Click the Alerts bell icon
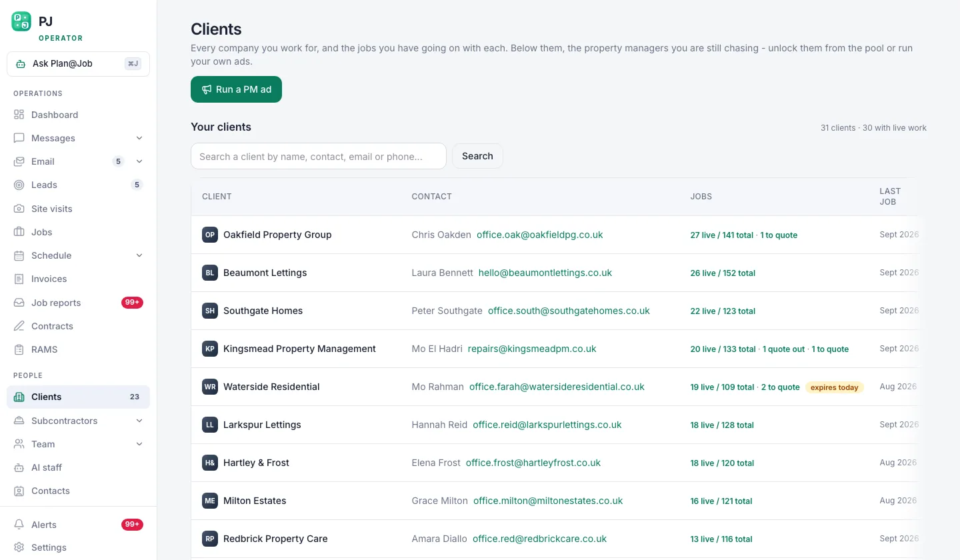 19,525
